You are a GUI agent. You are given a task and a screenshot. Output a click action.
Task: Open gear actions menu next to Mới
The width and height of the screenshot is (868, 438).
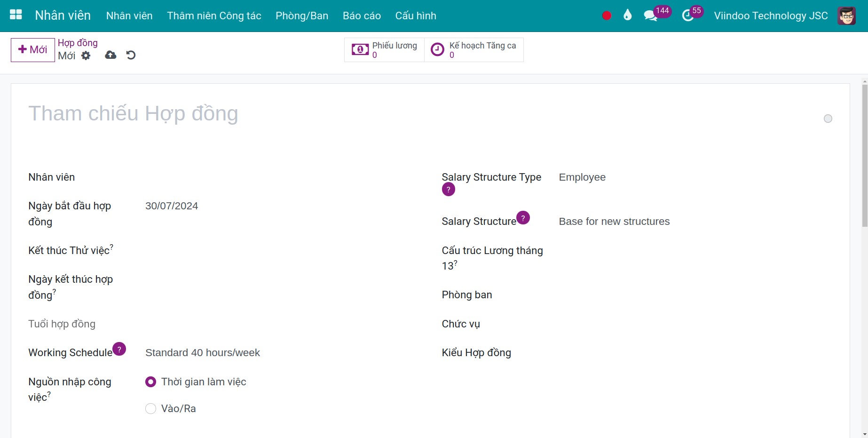[x=86, y=56]
